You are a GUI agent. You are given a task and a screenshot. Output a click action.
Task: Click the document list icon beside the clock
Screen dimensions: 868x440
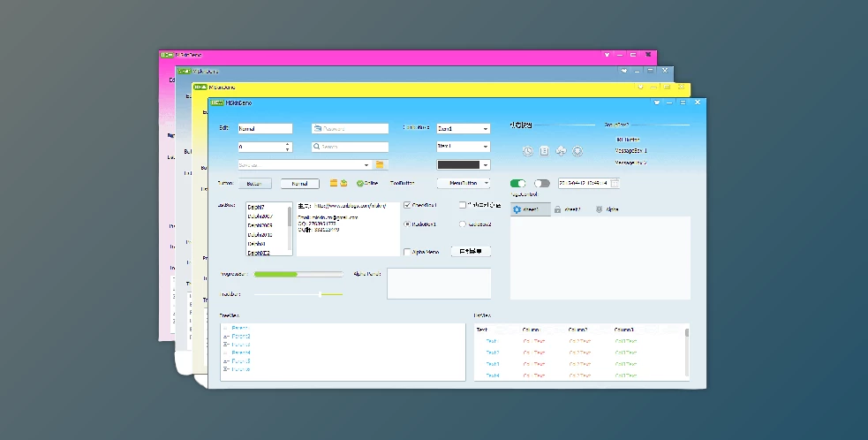pyautogui.click(x=544, y=151)
